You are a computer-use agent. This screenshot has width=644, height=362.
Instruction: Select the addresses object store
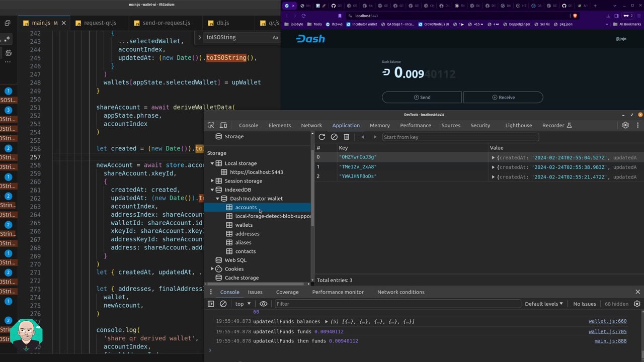(x=247, y=234)
